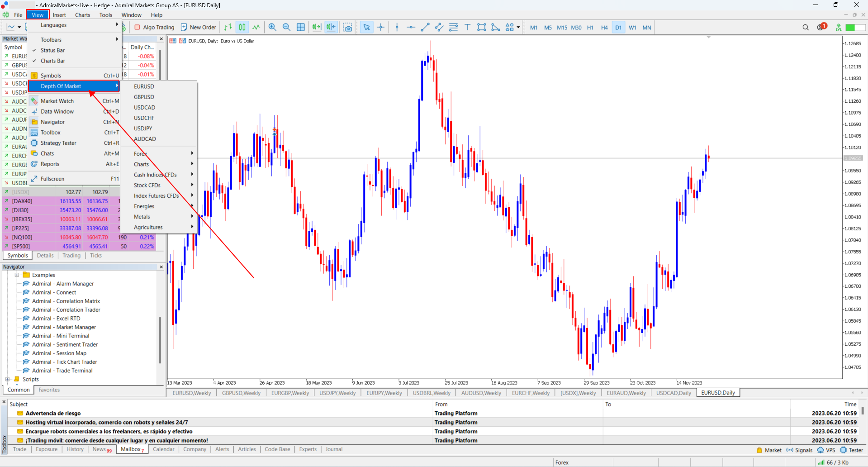The height and width of the screenshot is (467, 868).
Task: Select the vertical line drawing tool
Action: pos(397,27)
